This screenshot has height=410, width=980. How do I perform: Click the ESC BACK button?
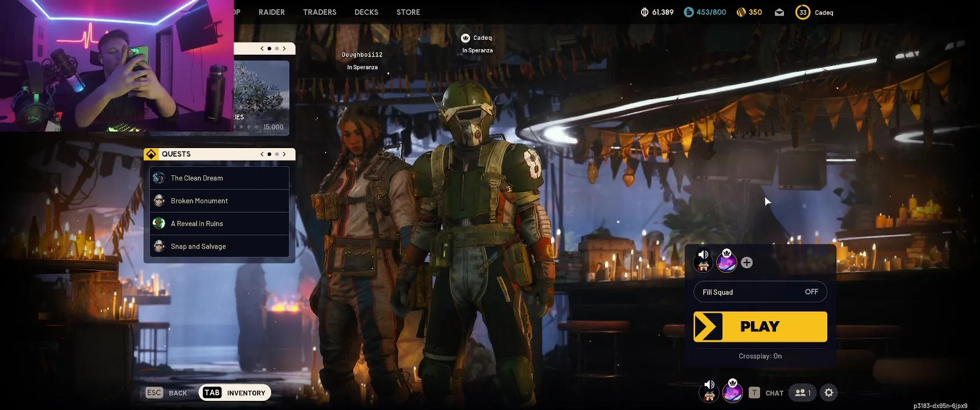(166, 392)
